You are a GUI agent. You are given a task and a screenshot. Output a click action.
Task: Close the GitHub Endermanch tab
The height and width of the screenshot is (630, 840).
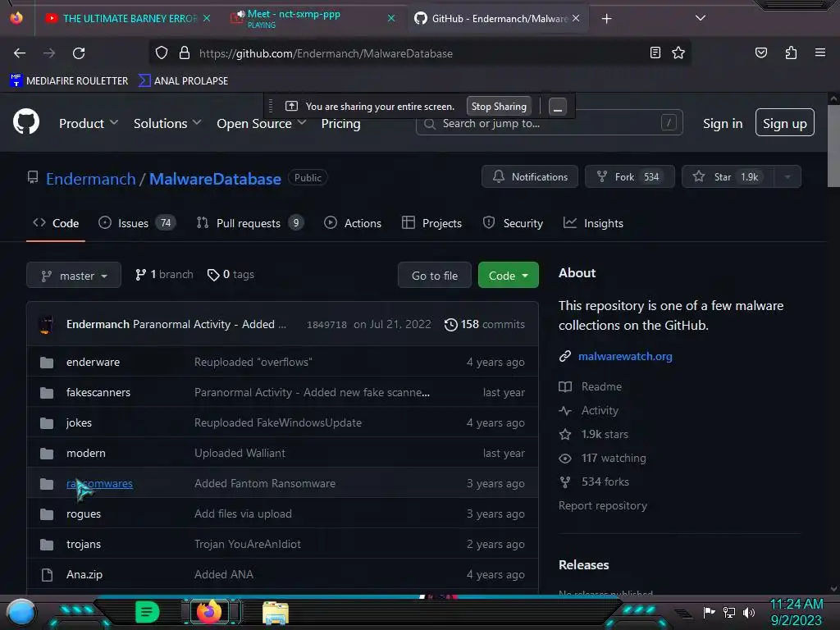[x=576, y=18]
